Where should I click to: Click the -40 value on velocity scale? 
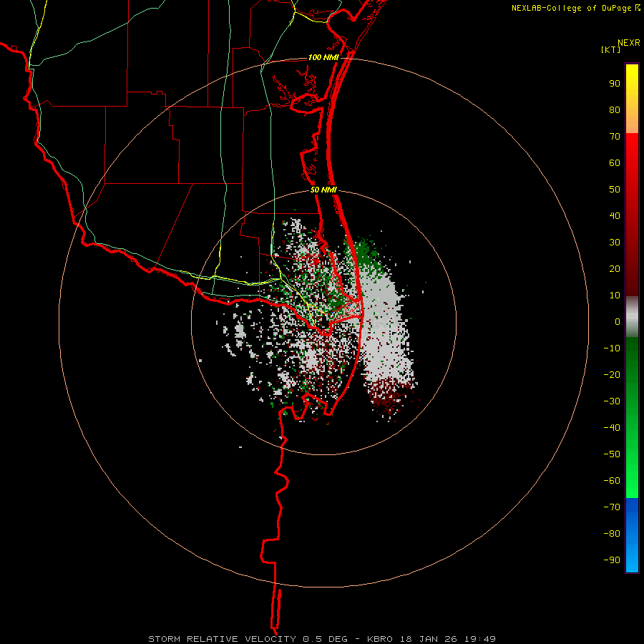612,428
